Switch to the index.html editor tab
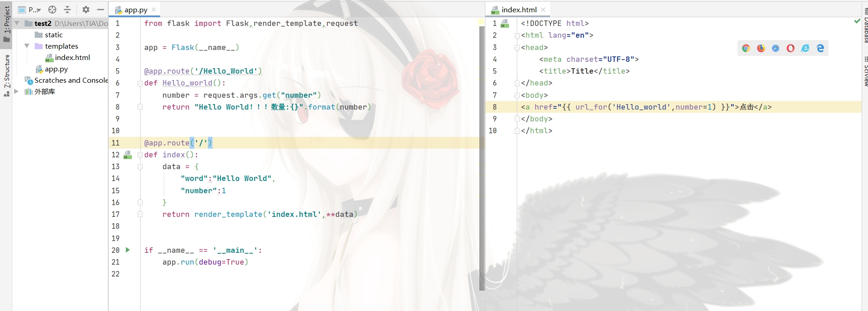868x311 pixels. tap(519, 10)
